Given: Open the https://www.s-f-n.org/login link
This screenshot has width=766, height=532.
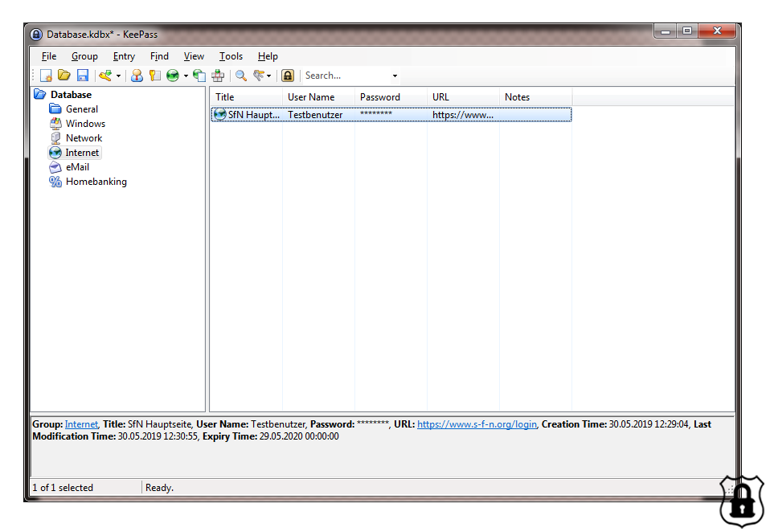Looking at the screenshot, I should pyautogui.click(x=477, y=424).
